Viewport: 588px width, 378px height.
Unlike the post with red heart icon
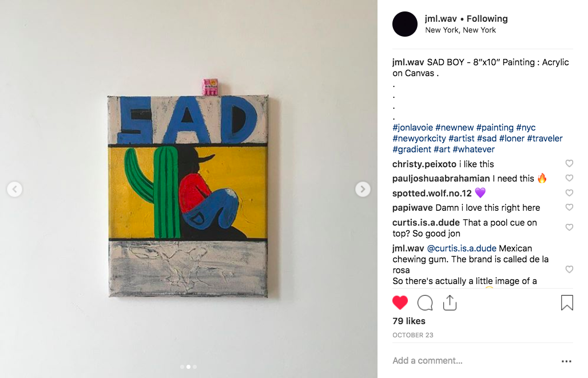pyautogui.click(x=400, y=302)
